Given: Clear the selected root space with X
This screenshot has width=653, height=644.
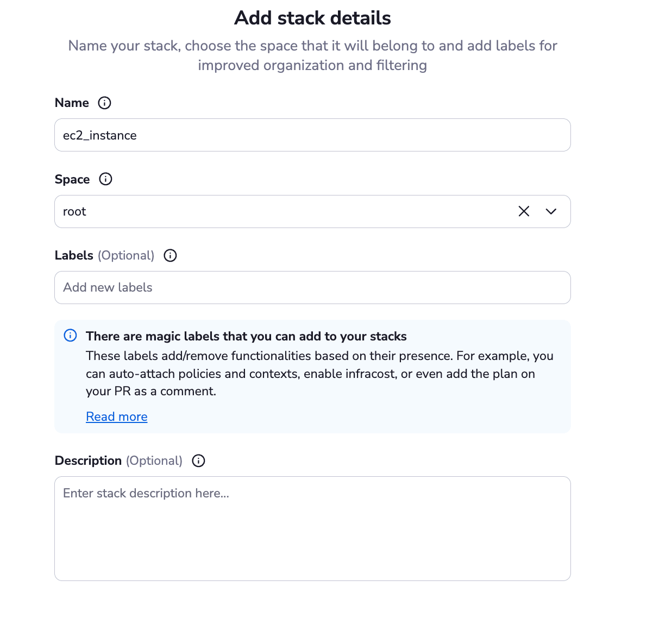Looking at the screenshot, I should (x=524, y=211).
